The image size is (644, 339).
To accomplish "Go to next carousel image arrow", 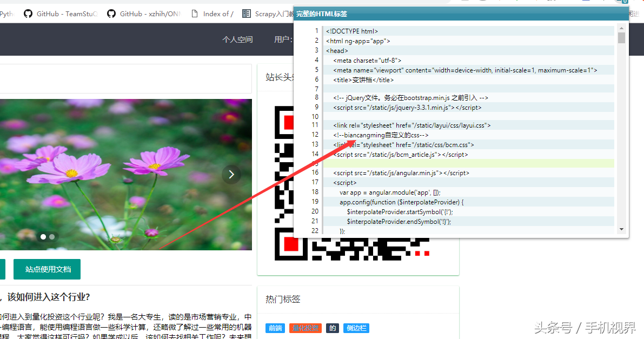I will pos(231,174).
